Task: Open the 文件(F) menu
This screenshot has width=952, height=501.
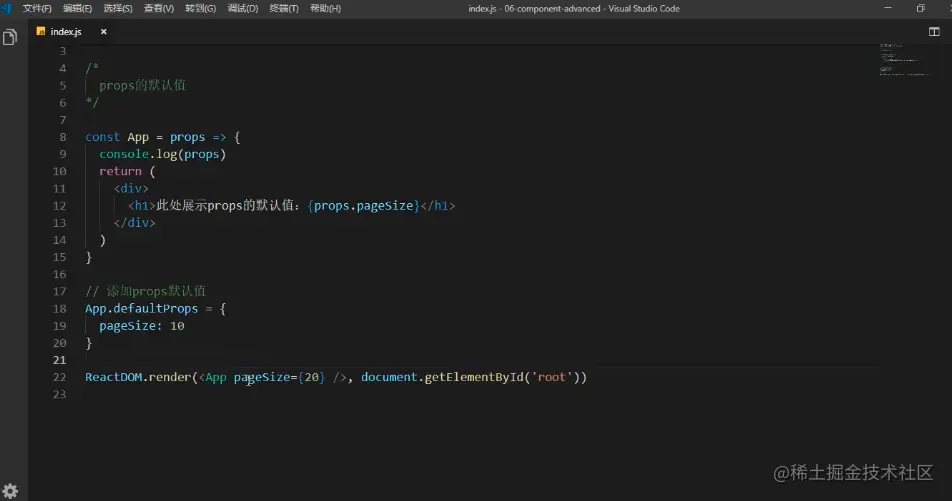Action: click(37, 9)
